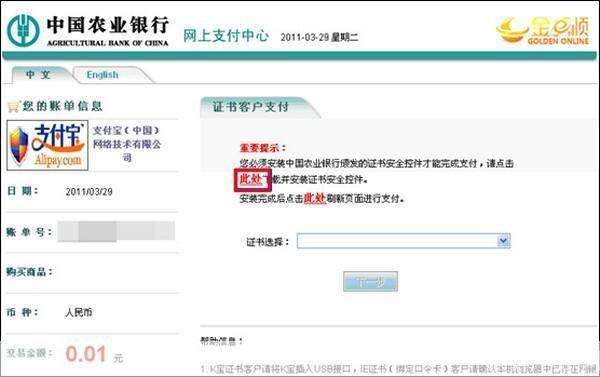Switch to the 中文 language tab
600x377 pixels.
click(38, 75)
